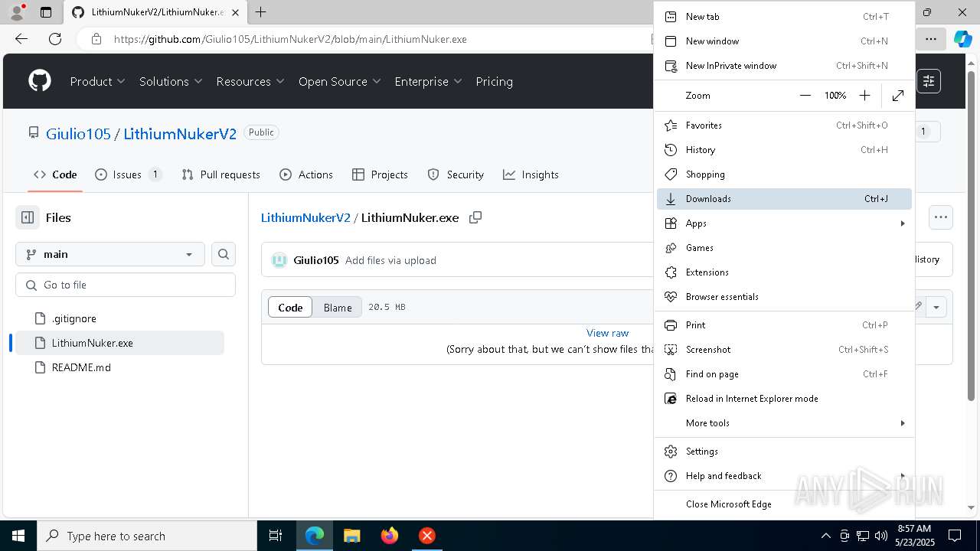980x551 pixels.
Task: Click the GitHub logo icon
Action: tap(40, 81)
